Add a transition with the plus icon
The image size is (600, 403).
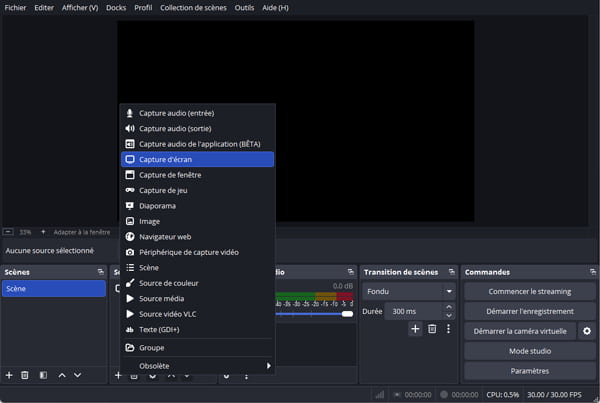coord(415,329)
